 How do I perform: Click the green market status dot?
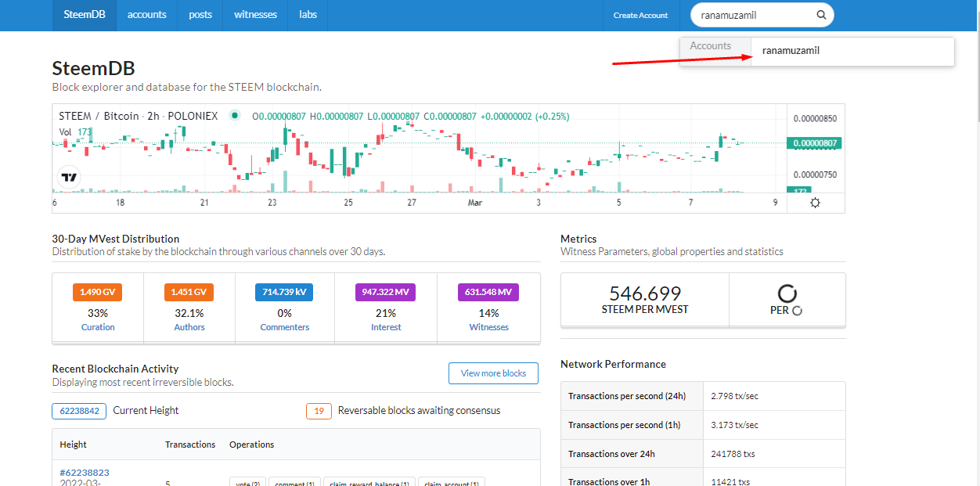[x=234, y=116]
